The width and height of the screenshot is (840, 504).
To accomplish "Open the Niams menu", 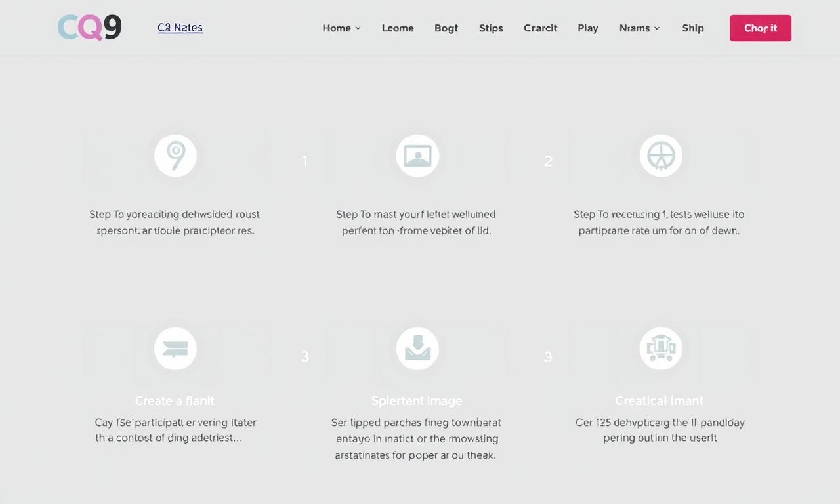I will [635, 28].
